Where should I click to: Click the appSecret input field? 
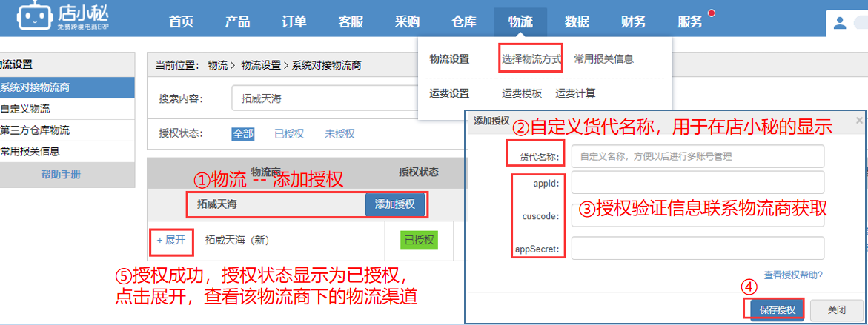pyautogui.click(x=698, y=248)
